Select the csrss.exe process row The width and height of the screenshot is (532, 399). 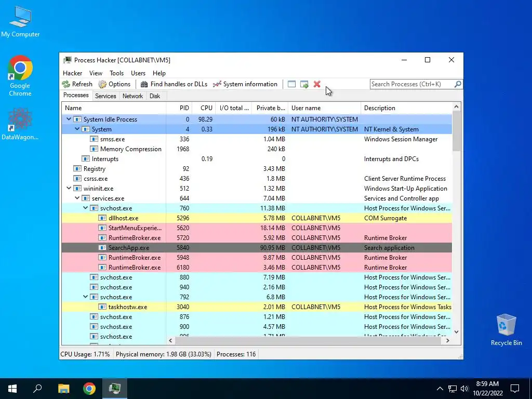[x=257, y=179]
